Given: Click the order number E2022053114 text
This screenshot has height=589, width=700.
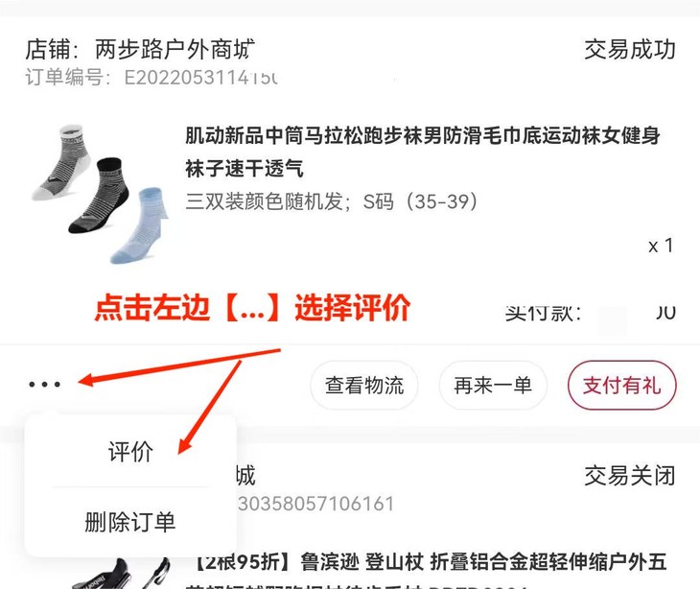Looking at the screenshot, I should (x=152, y=78).
